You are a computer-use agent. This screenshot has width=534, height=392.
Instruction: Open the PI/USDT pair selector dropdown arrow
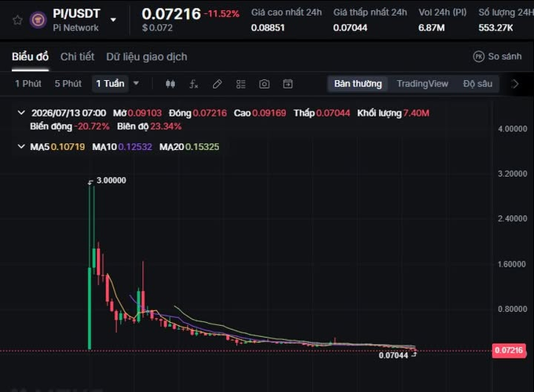(113, 20)
